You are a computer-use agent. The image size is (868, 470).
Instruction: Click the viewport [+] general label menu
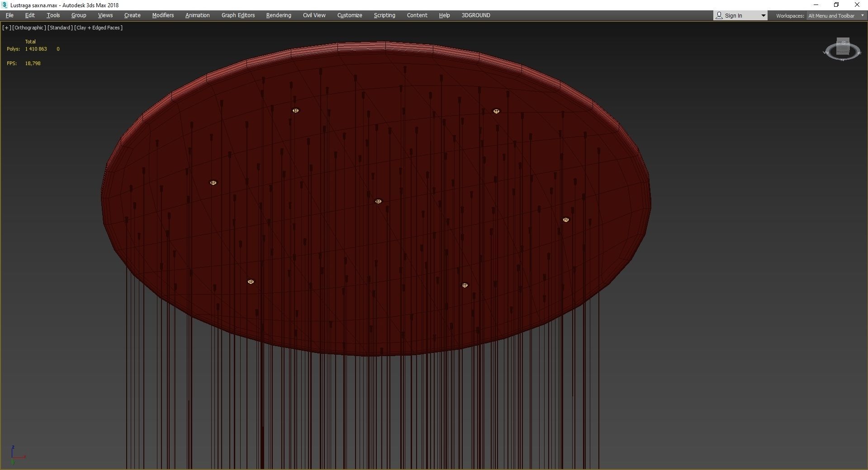[x=6, y=28]
